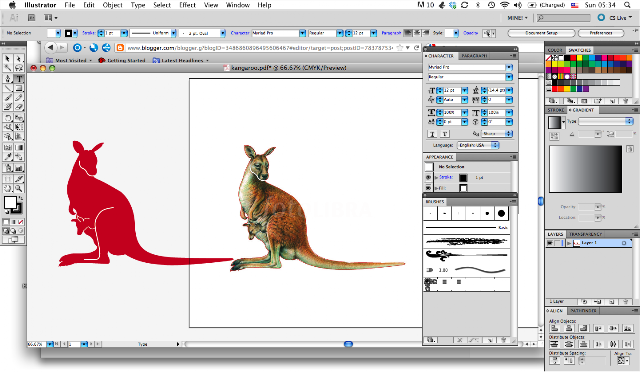Select the Eraser tool

pos(19,107)
